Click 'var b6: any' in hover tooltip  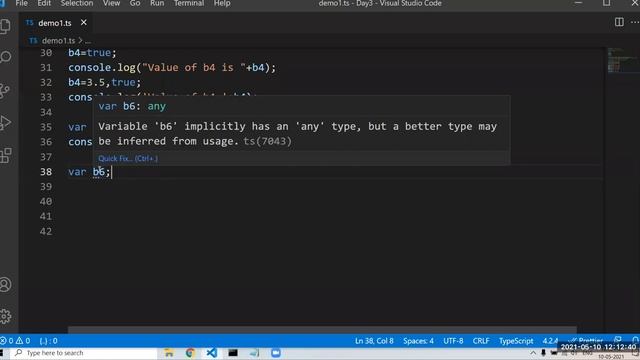[132, 106]
